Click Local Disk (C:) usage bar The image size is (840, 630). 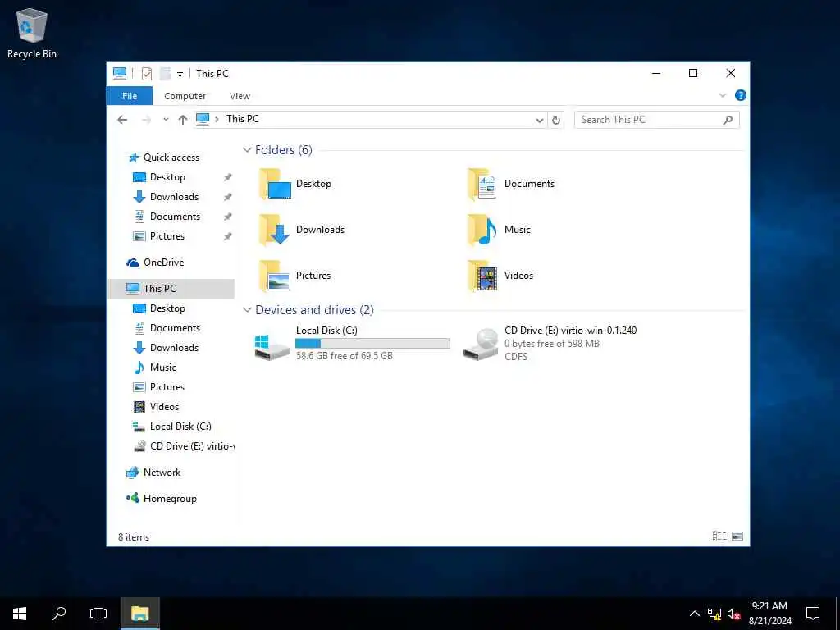tap(373, 344)
